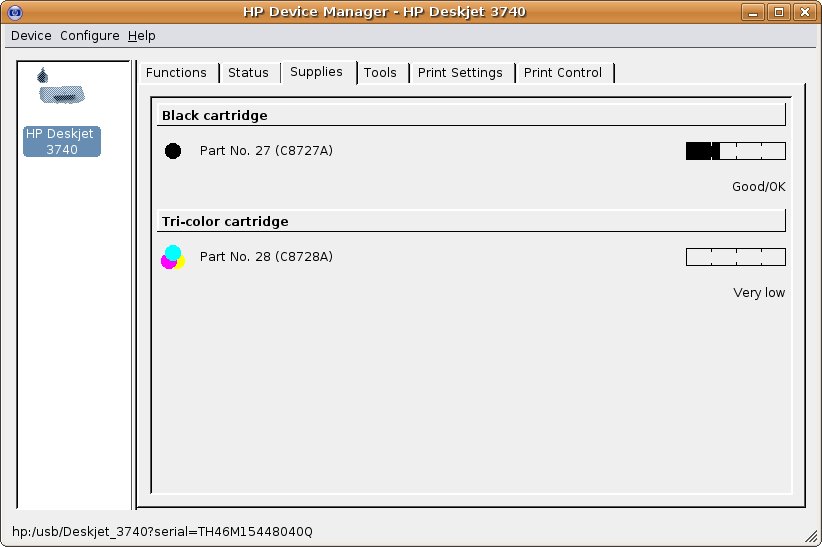822x547 pixels.
Task: Open the Help menu
Action: 142,35
